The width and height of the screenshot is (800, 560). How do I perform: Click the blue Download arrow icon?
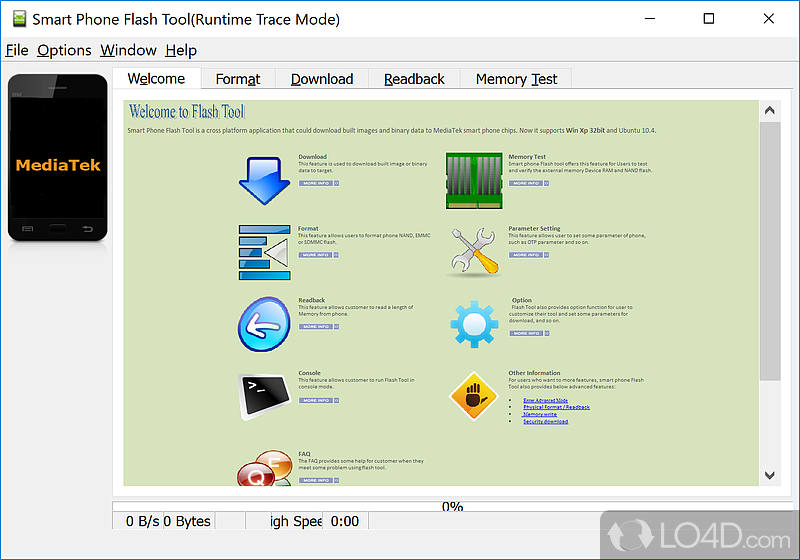click(264, 181)
